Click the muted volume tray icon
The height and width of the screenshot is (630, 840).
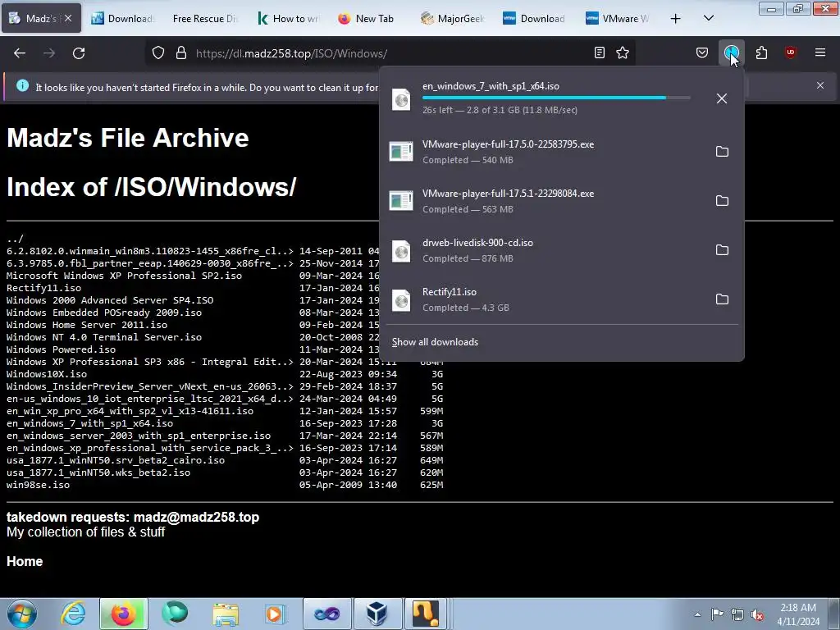pos(757,614)
